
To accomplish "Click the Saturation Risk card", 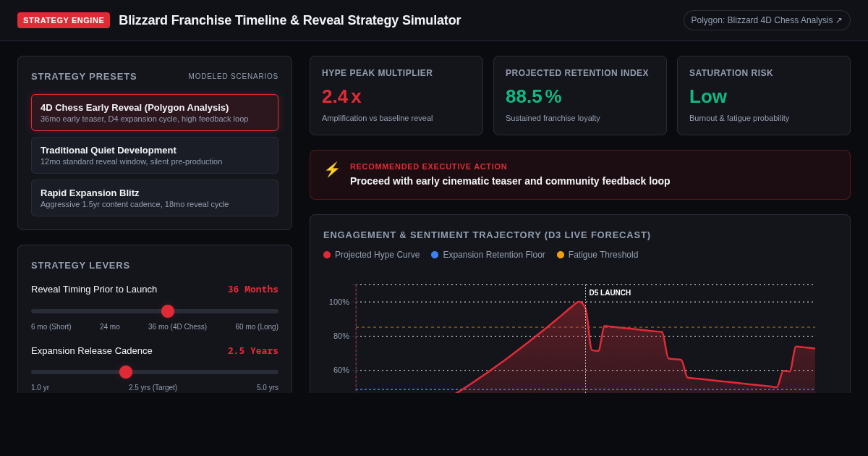I will coord(764,96).
